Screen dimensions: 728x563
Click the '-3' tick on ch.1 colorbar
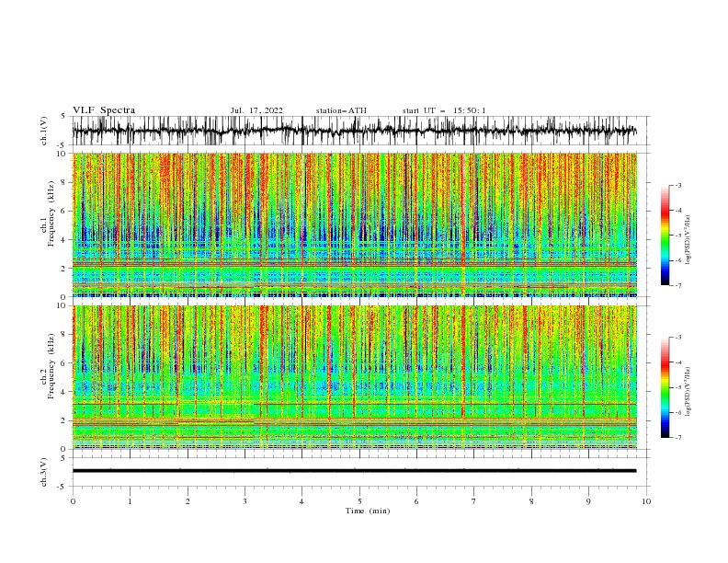[x=677, y=185]
